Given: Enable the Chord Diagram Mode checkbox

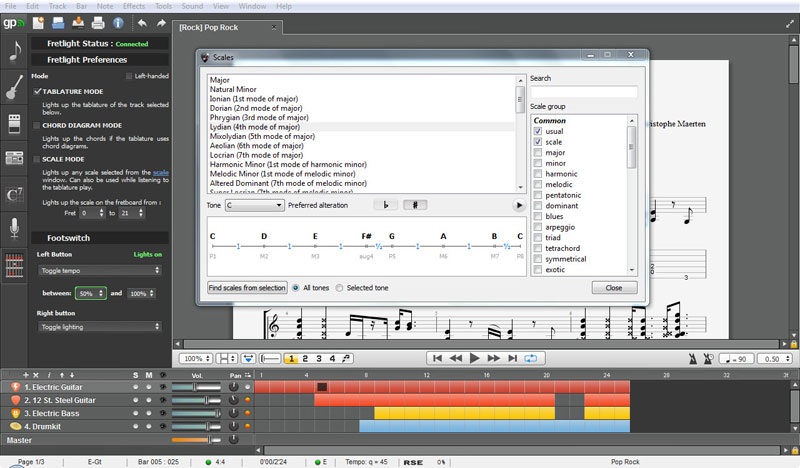Looking at the screenshot, I should (x=37, y=126).
